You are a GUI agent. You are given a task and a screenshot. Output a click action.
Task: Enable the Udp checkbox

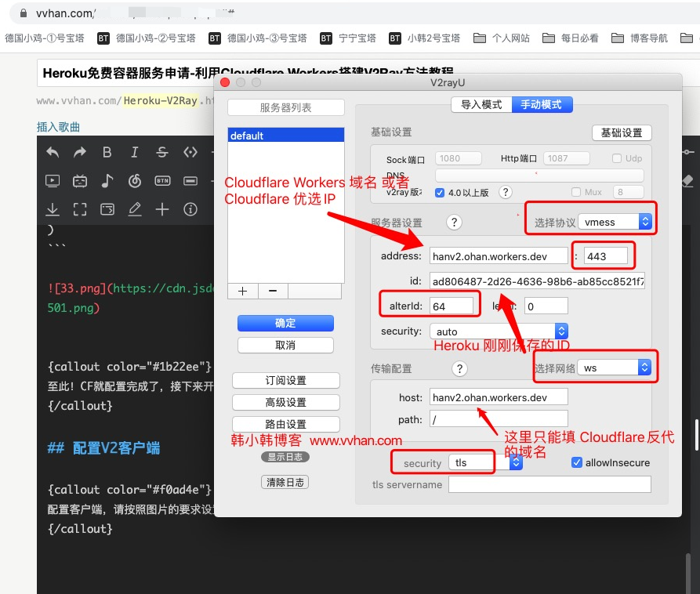[x=617, y=158]
